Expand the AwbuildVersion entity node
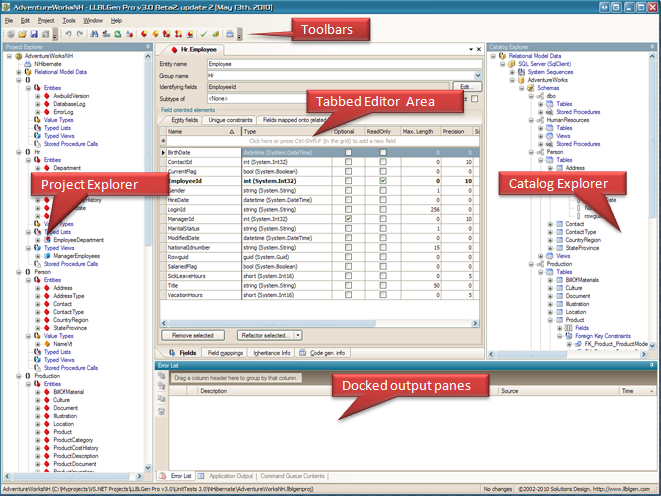This screenshot has height=496, width=661. point(38,96)
